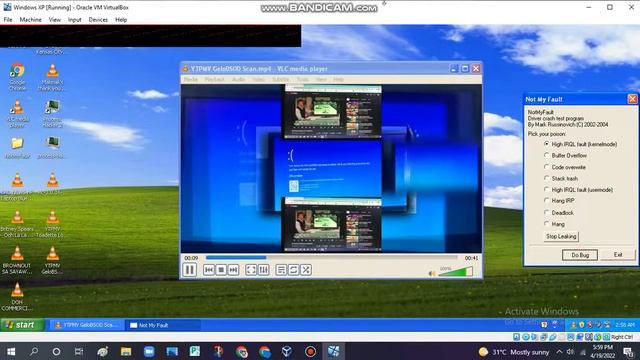This screenshot has height=360, width=640.
Task: Open VirtualBox Help menu
Action: pos(121,20)
